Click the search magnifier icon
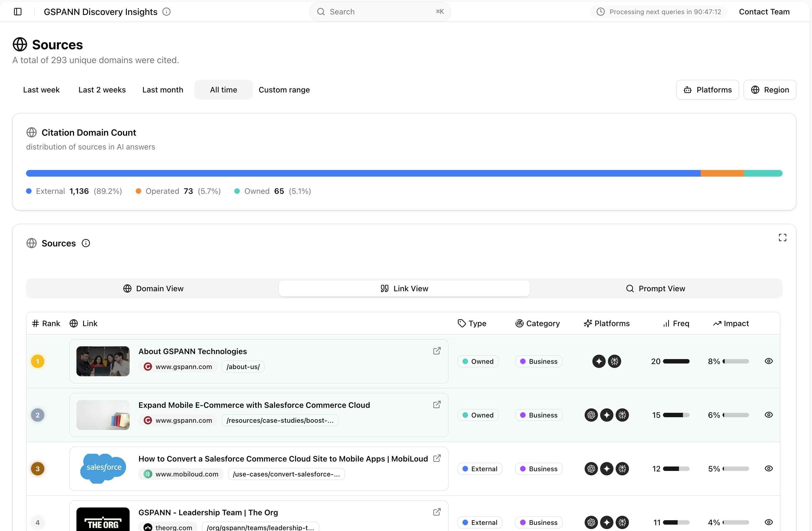The image size is (812, 531). click(321, 12)
